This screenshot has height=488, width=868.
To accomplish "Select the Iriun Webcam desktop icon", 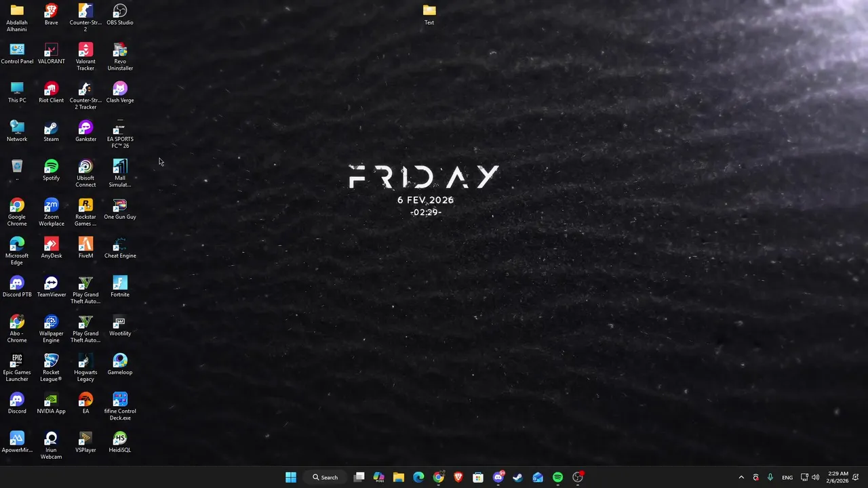I will point(51,445).
